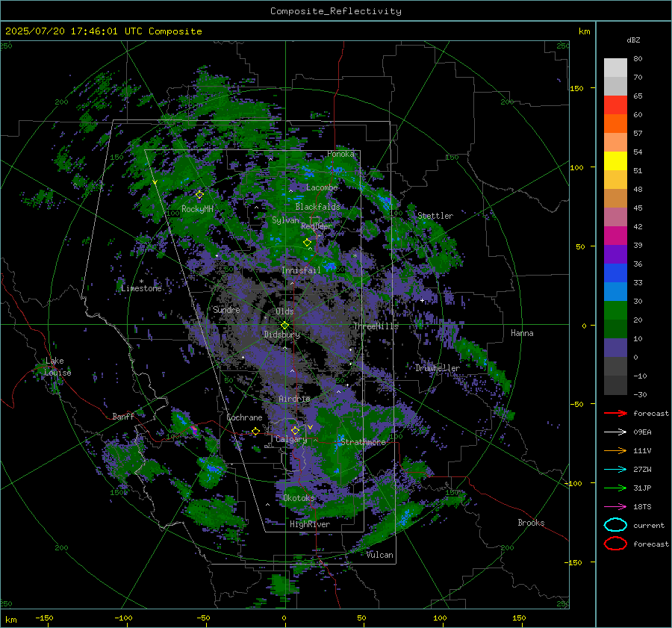The image size is (672, 628).
Task: Click the magenta 18TS arrow icon
Action: 615,507
